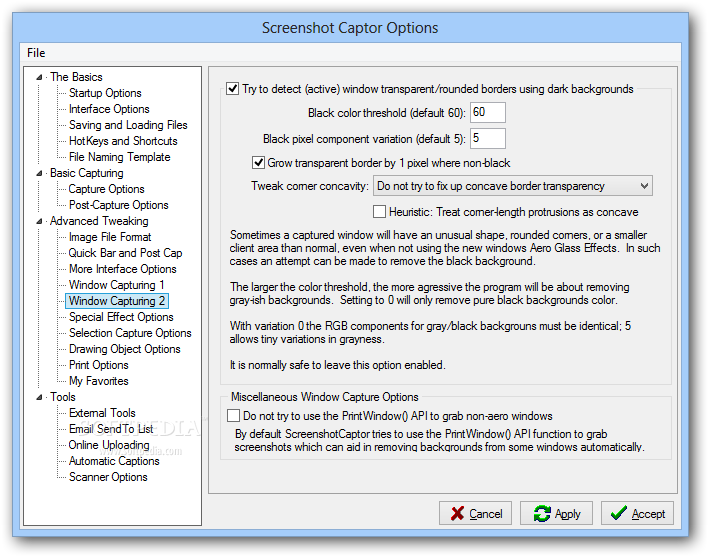Image resolution: width=709 pixels, height=557 pixels.
Task: Focus the Black pixel component variation field
Action: pyautogui.click(x=488, y=138)
